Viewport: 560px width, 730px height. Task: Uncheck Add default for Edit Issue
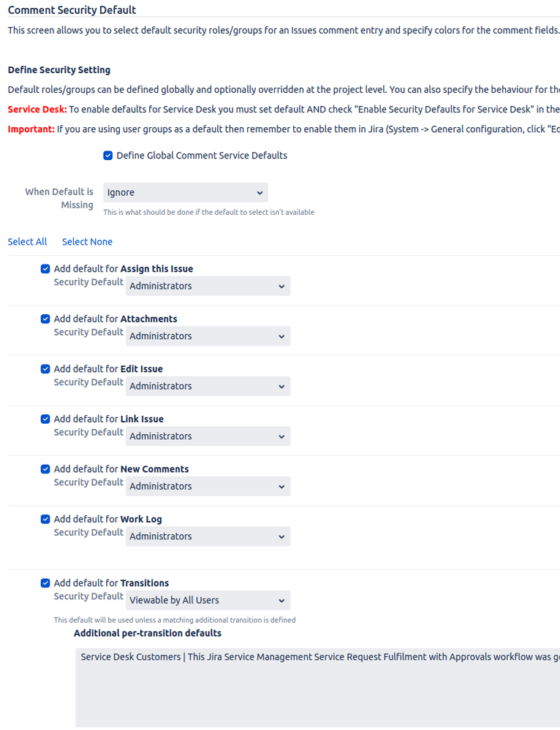pyautogui.click(x=45, y=369)
